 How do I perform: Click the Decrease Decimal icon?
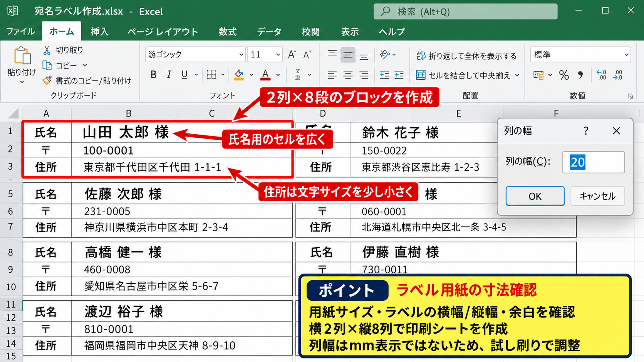point(618,75)
